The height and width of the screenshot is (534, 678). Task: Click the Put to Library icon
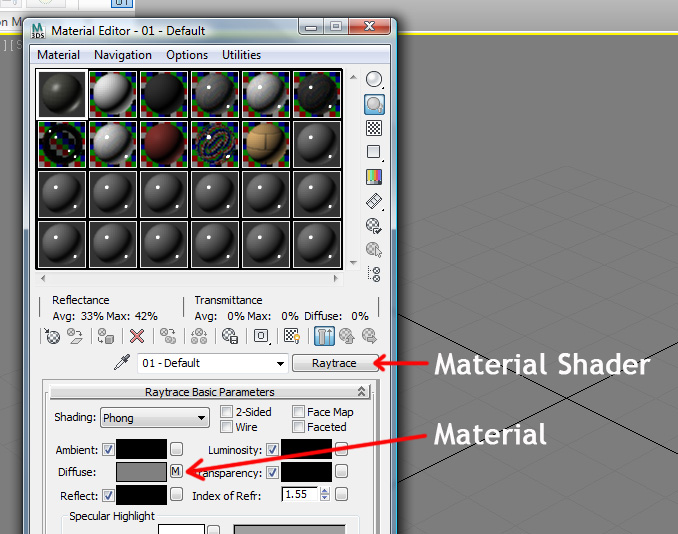pyautogui.click(x=230, y=336)
